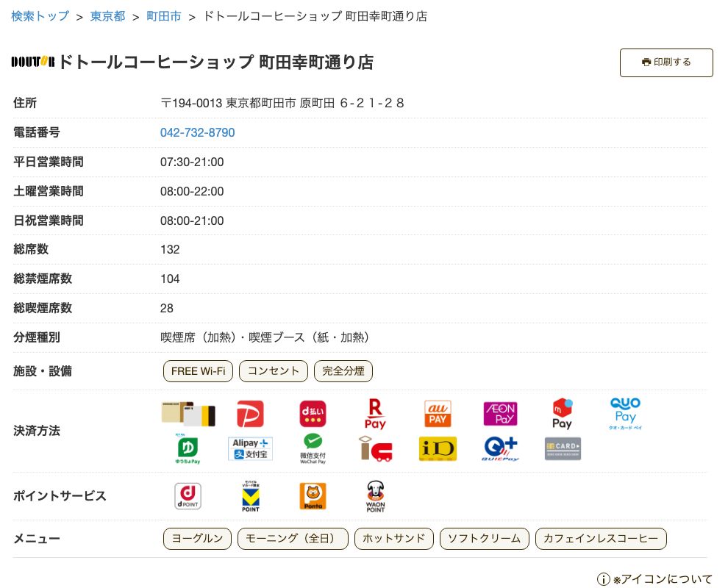Click the Doutor card payment icon
The height and width of the screenshot is (588, 728).
[x=188, y=414]
